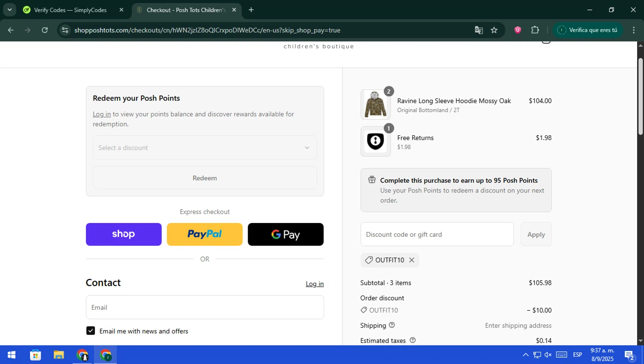
Task: Click the translate page icon
Action: point(479,30)
